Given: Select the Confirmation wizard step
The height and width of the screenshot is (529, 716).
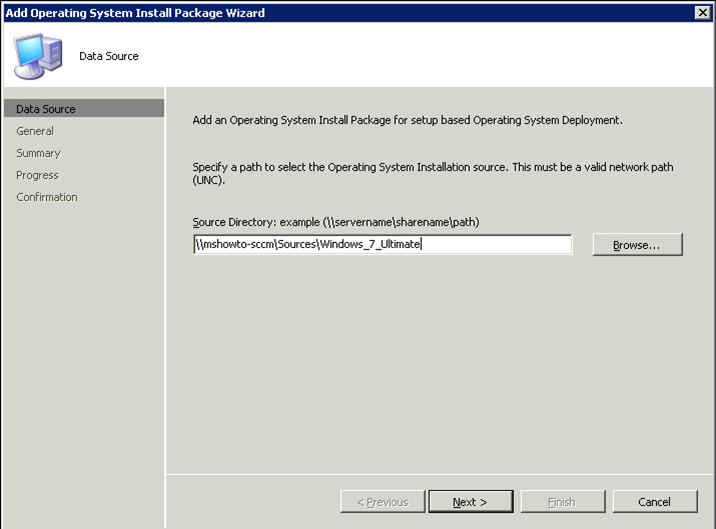Looking at the screenshot, I should click(47, 197).
